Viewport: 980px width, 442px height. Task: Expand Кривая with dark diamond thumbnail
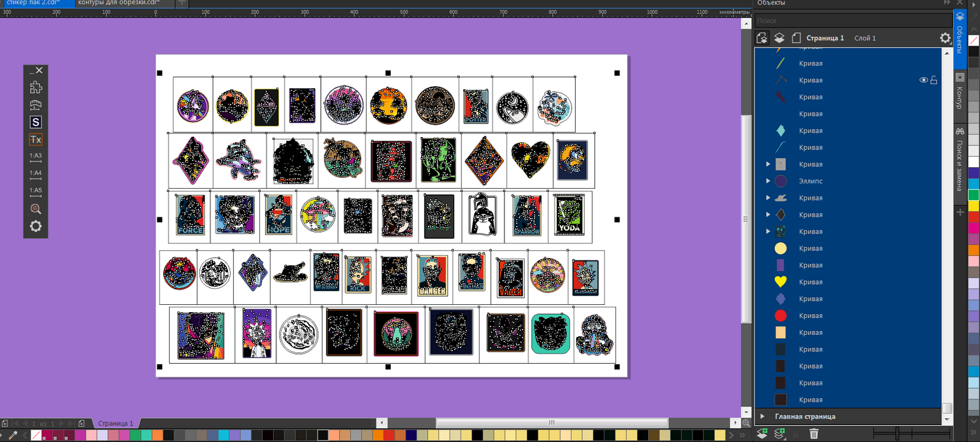768,215
